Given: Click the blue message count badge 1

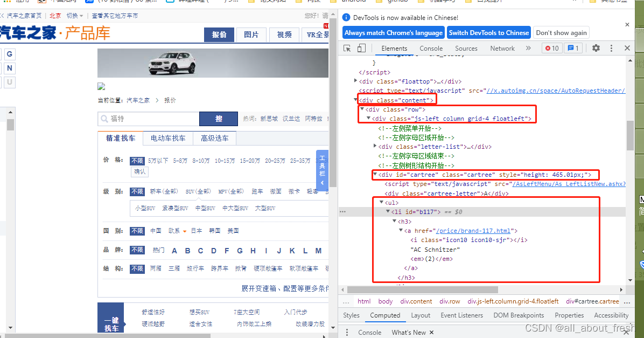Looking at the screenshot, I should (x=573, y=48).
